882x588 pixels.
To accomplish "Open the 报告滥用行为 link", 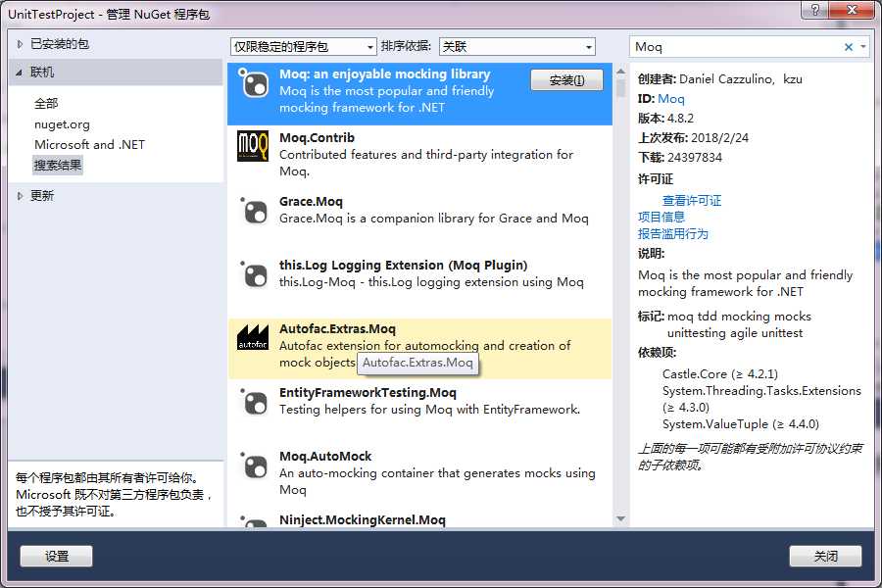I will click(672, 233).
